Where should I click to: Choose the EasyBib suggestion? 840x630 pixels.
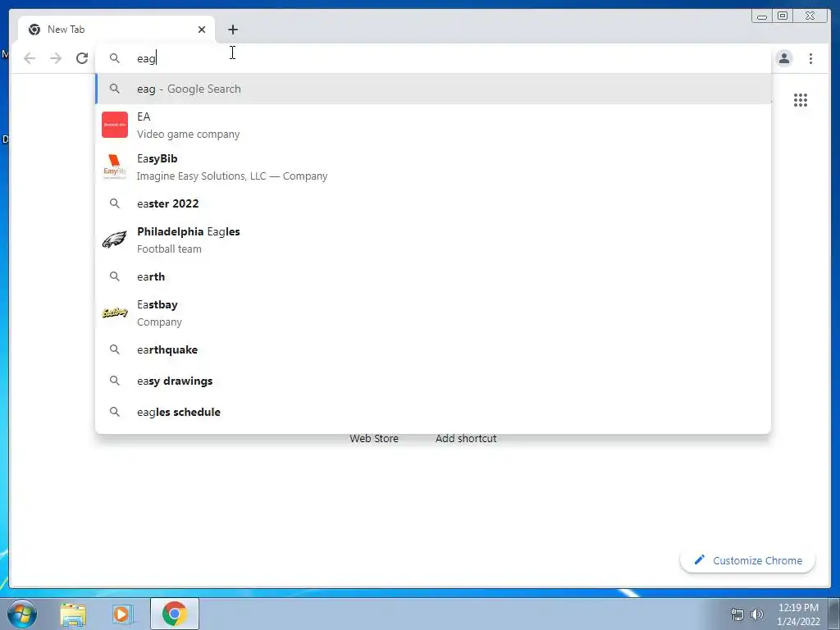coord(433,167)
